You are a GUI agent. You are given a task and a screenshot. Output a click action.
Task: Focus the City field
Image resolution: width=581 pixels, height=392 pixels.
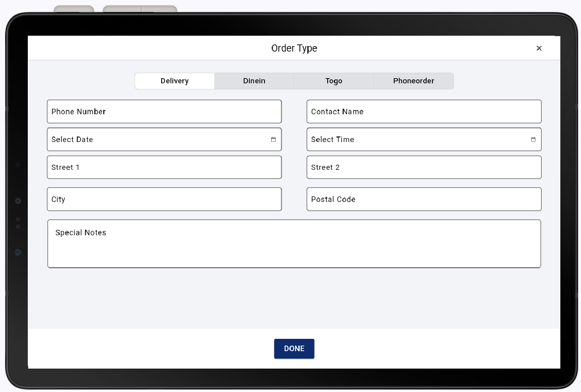(164, 199)
